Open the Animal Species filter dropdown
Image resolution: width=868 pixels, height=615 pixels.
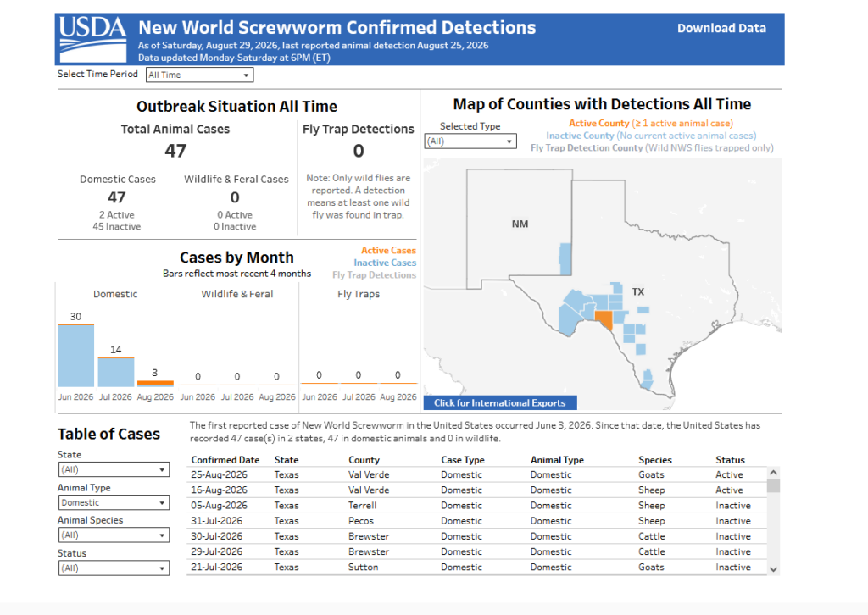pyautogui.click(x=114, y=535)
